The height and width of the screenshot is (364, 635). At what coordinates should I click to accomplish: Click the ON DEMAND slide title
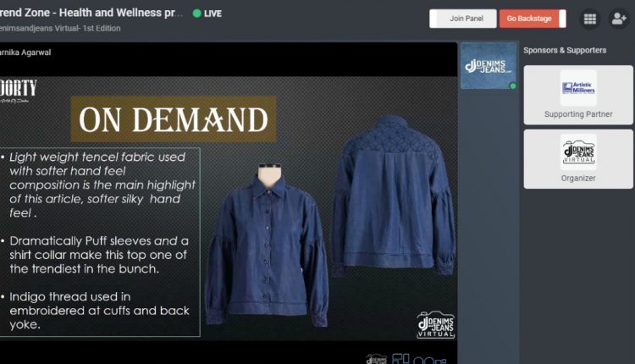(x=174, y=119)
